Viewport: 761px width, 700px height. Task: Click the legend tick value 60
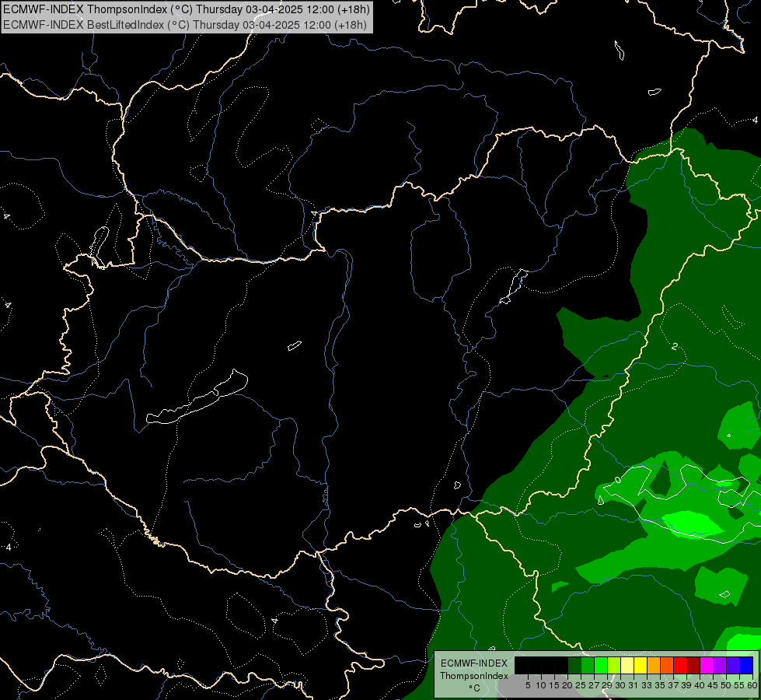752,685
